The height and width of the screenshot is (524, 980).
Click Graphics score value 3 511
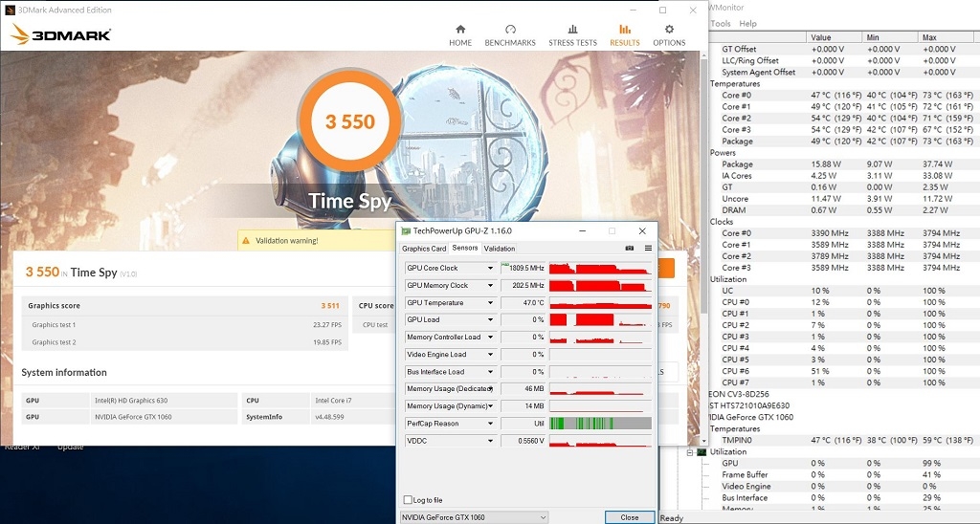pos(330,306)
